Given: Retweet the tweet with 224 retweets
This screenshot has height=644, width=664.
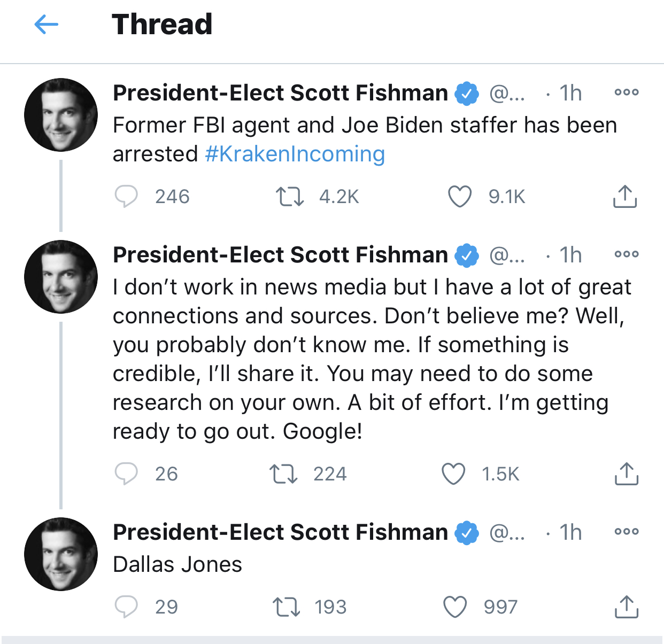Looking at the screenshot, I should 283,474.
